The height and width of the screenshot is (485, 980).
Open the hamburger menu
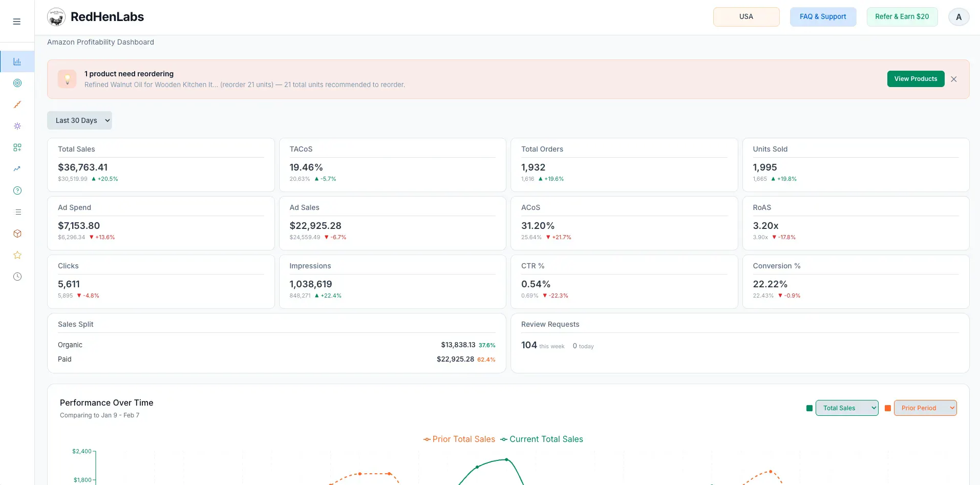[x=17, y=22]
